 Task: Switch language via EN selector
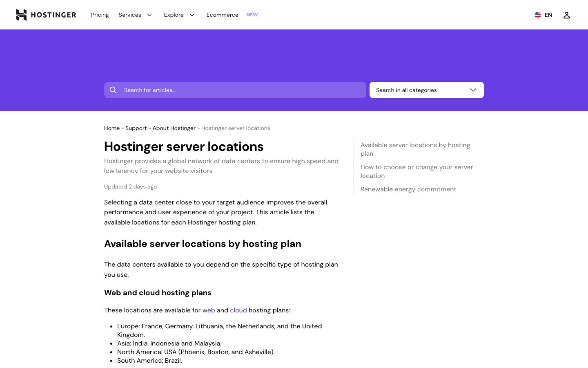coord(548,15)
